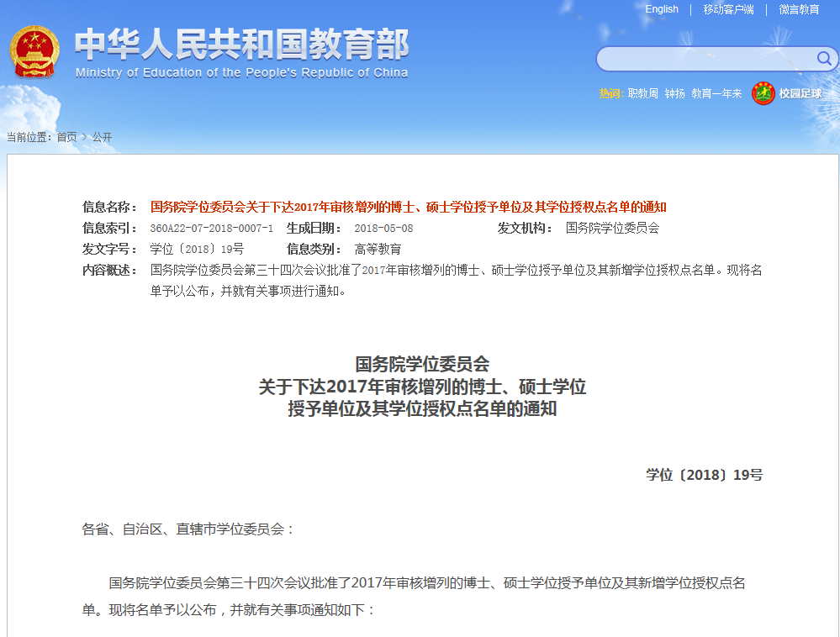This screenshot has width=840, height=637.
Task: Focus the top search input box
Action: tap(706, 59)
